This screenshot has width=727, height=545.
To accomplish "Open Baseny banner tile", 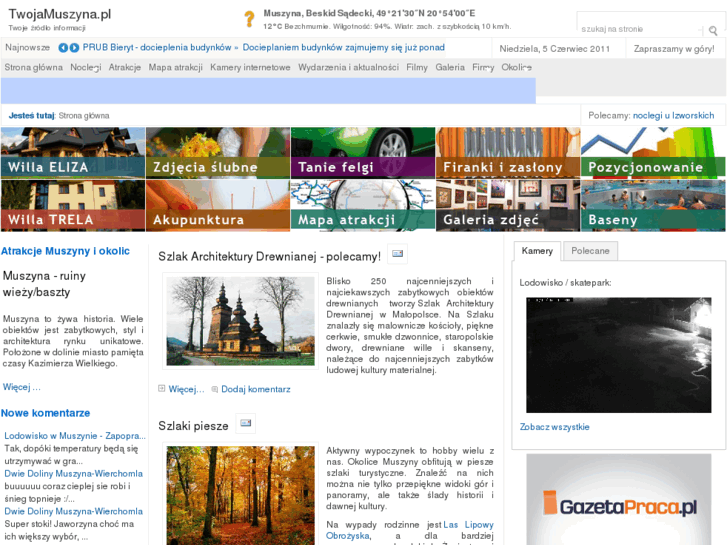I will pyautogui.click(x=653, y=205).
